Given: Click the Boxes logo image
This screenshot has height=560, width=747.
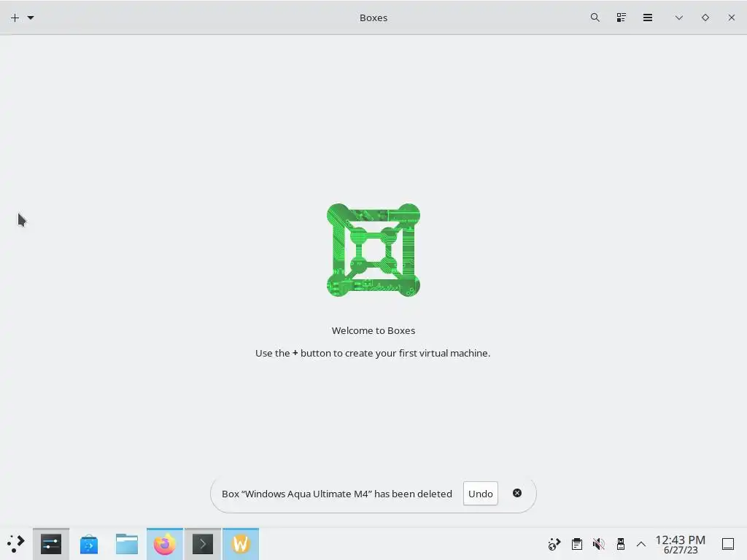Looking at the screenshot, I should [373, 250].
